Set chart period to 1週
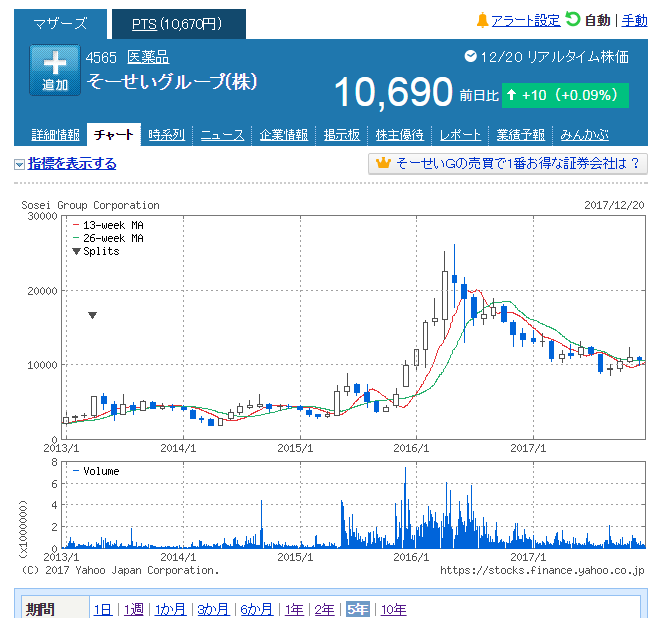 (134, 610)
